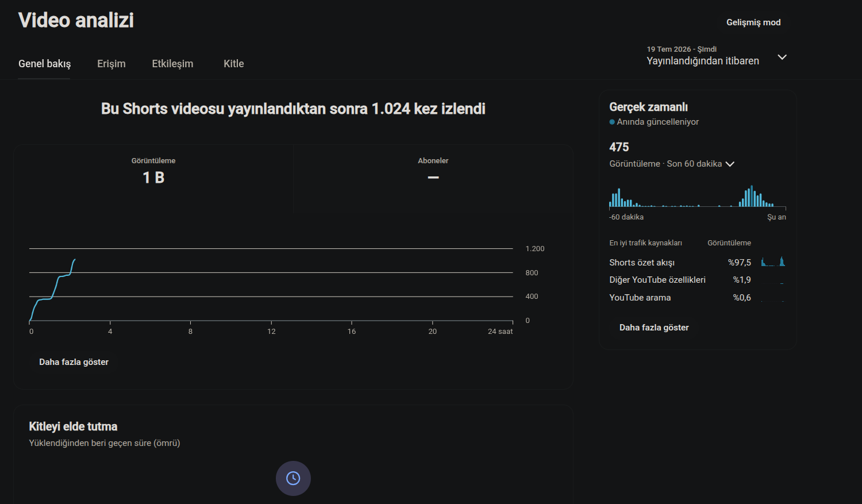Click Daha fazla göster under views chart

pyautogui.click(x=74, y=362)
